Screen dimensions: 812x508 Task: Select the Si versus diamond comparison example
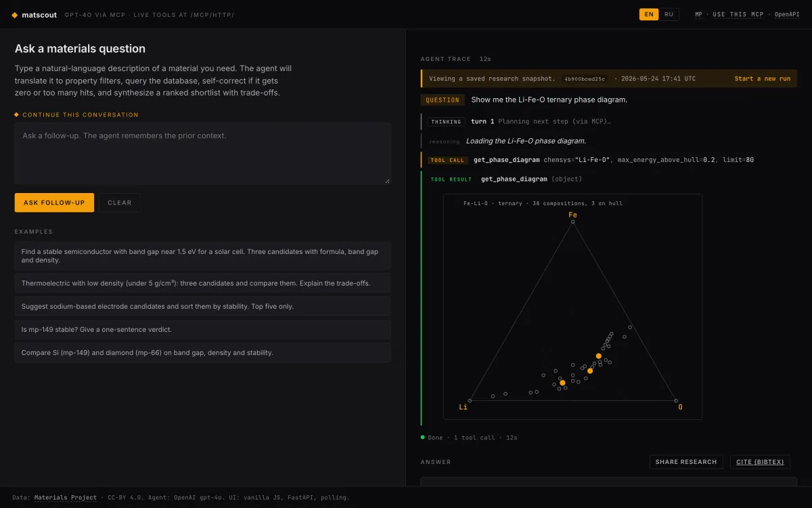203,352
